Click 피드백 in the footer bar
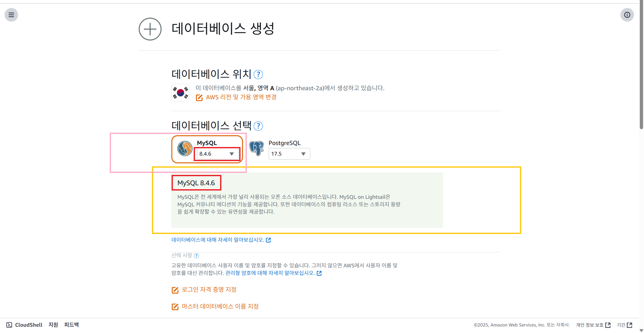This screenshot has width=644, height=333. pyautogui.click(x=71, y=325)
